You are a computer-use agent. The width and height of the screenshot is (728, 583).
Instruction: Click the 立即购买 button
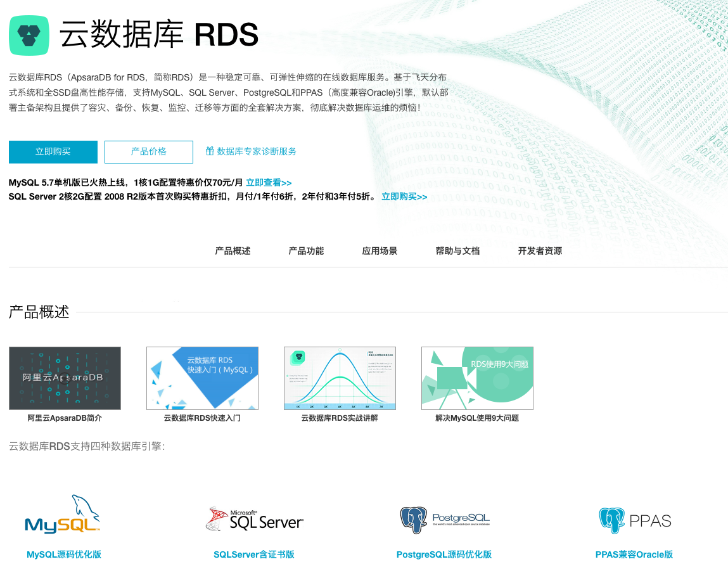click(53, 151)
